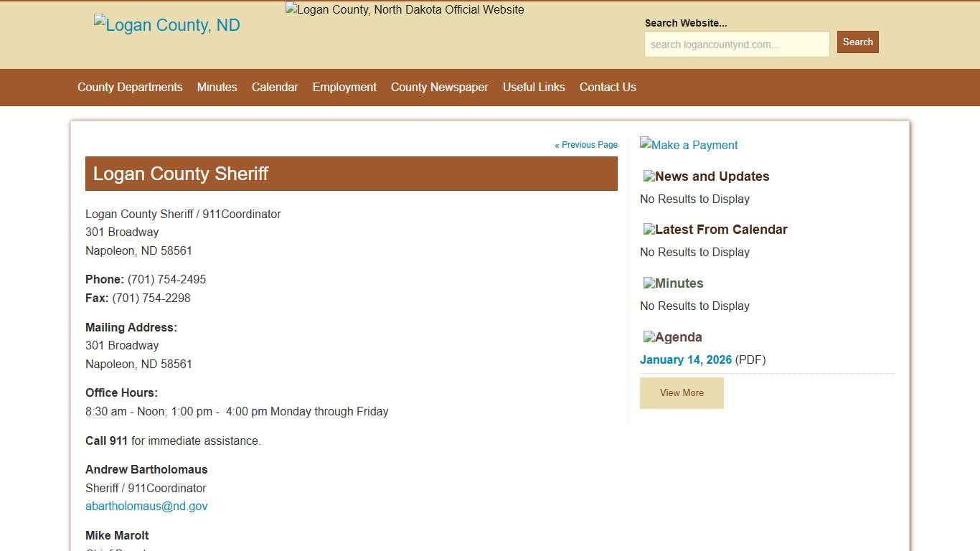Viewport: 980px width, 551px height.
Task: Go back via Previous Page link
Action: pyautogui.click(x=586, y=145)
